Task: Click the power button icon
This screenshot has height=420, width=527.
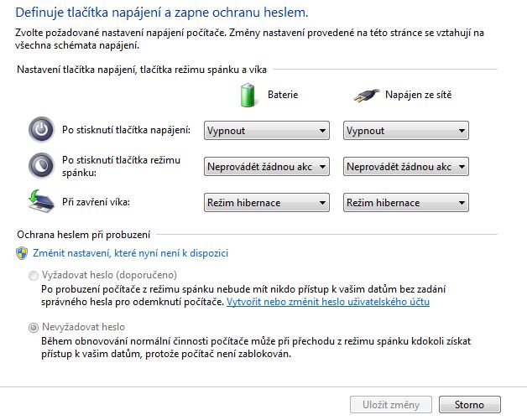Action: [x=40, y=131]
